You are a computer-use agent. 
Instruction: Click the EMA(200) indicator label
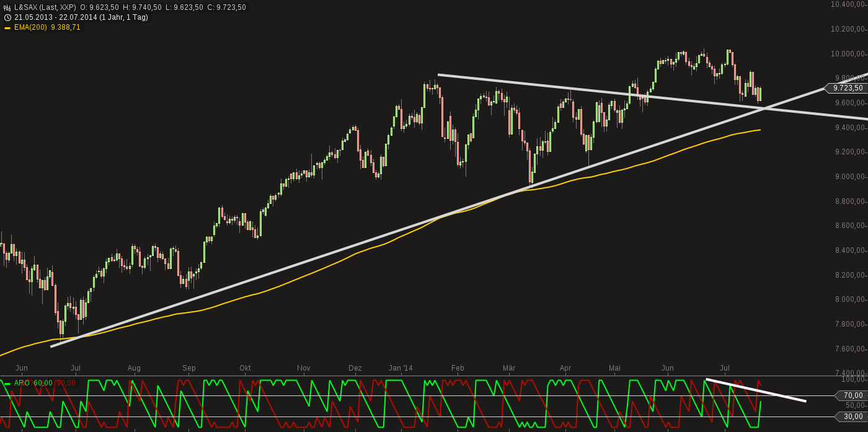(32, 27)
